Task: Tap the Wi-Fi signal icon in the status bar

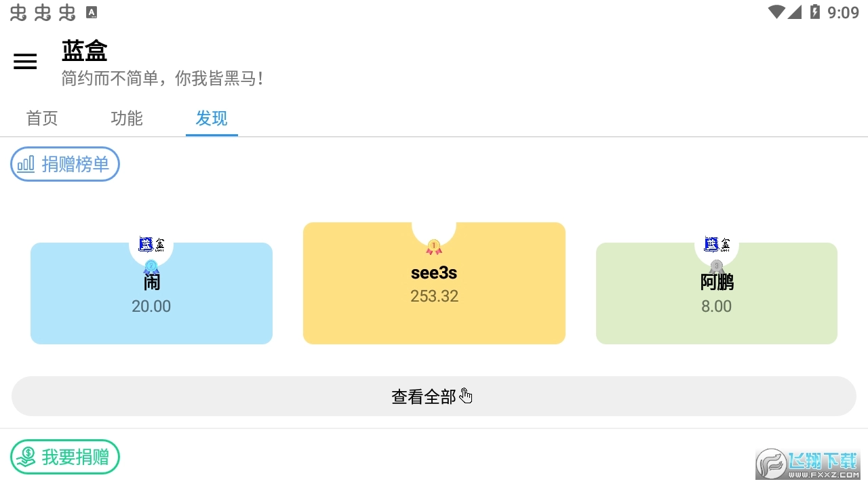Action: pyautogui.click(x=776, y=12)
